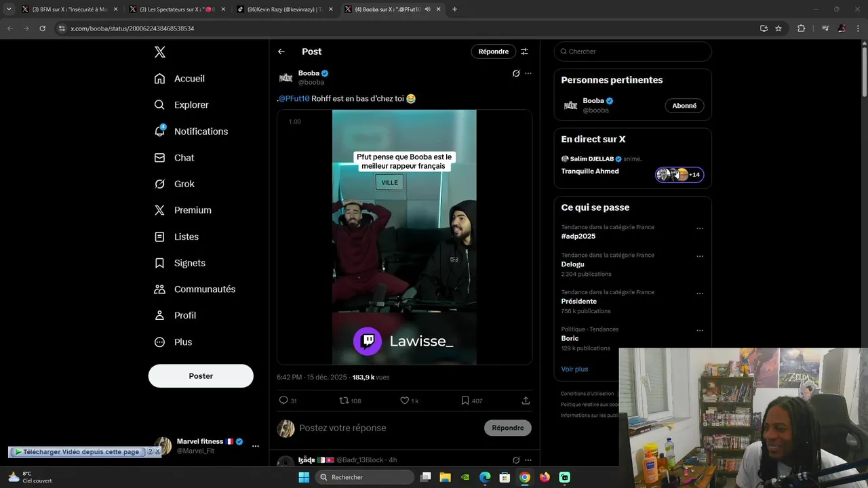This screenshot has width=868, height=488.
Task: Click the Abonné button for Booba
Action: point(684,106)
